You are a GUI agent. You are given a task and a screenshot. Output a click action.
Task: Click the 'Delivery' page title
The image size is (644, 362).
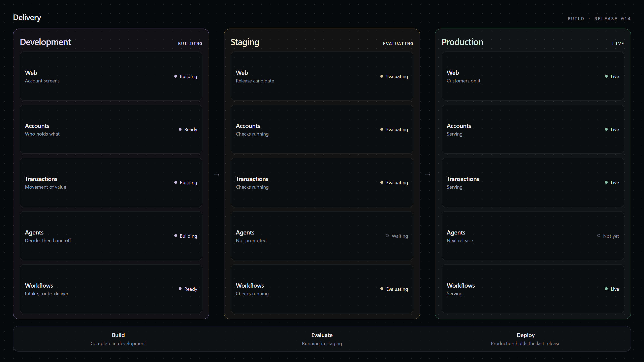point(27,17)
